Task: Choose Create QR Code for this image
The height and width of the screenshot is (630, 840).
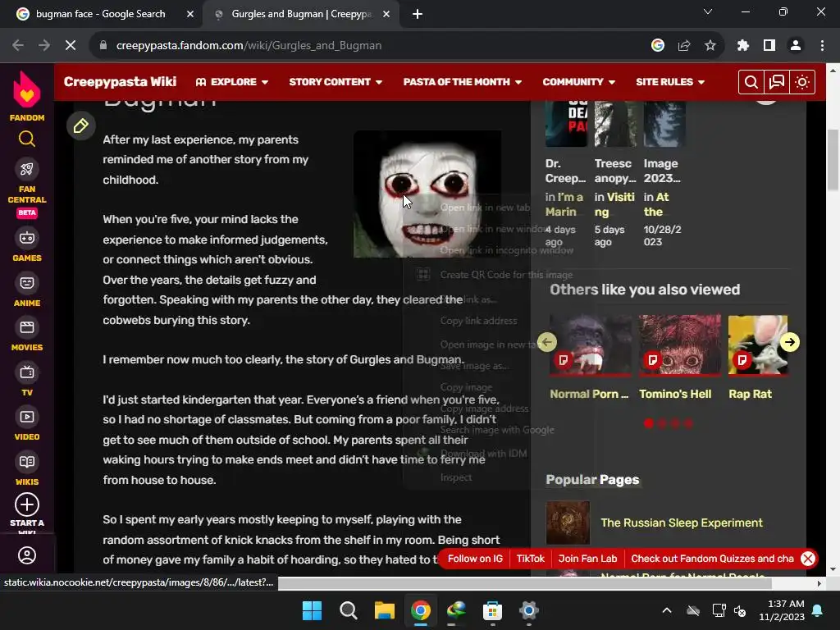Action: tap(506, 274)
